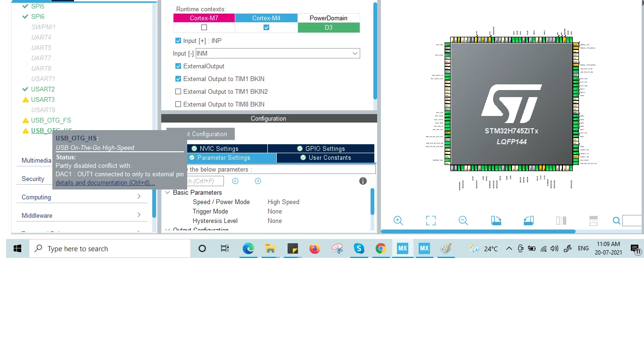Screen dimensions: 644x362
Task: Select UART4 in the peripheral list
Action: (41, 37)
